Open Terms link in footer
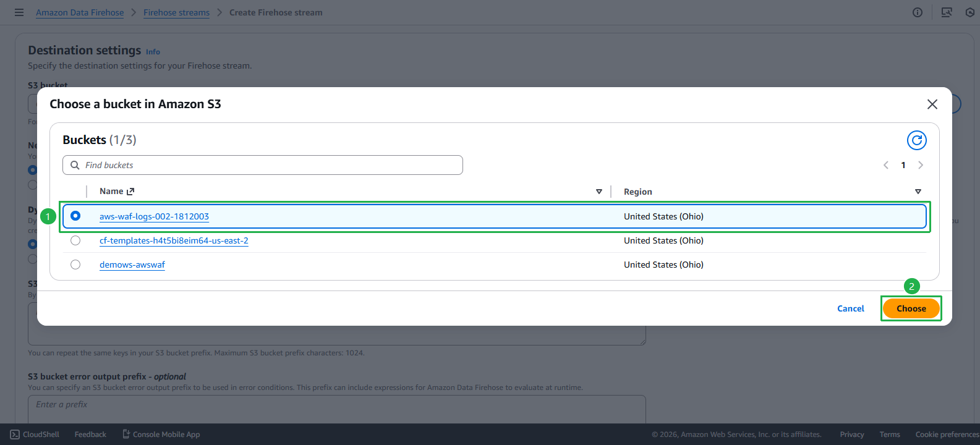 [890, 434]
